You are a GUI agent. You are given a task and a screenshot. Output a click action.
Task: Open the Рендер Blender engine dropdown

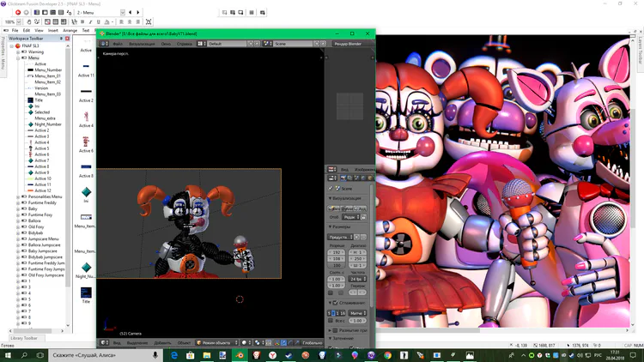tap(352, 44)
